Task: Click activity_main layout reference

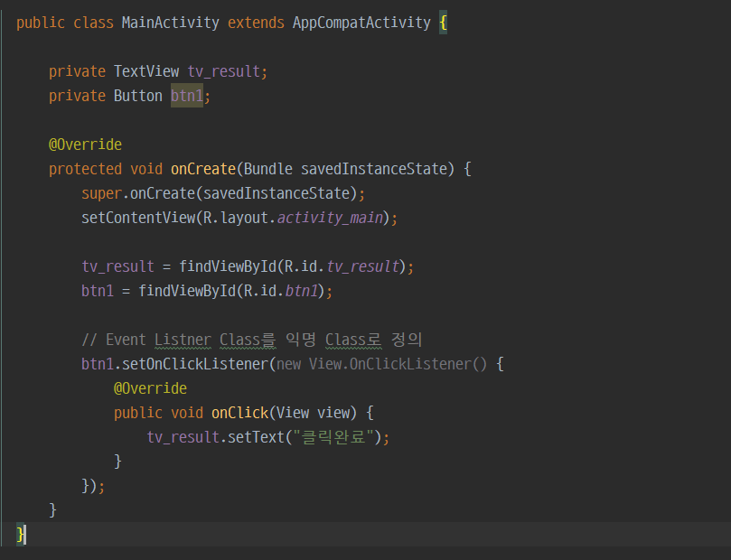Action: coord(330,218)
